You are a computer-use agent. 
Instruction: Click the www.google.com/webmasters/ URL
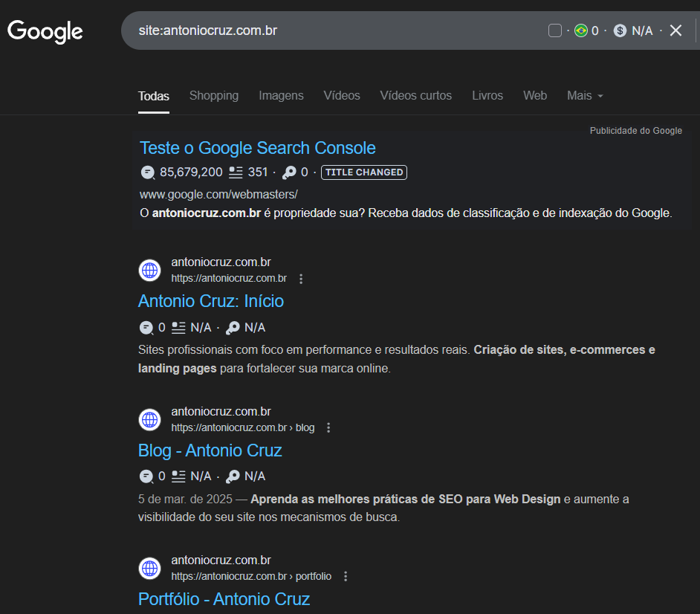pos(218,194)
